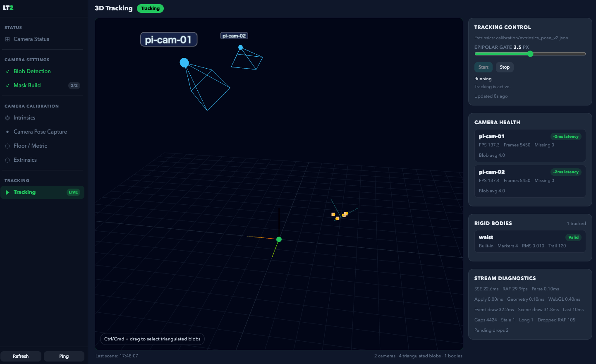The width and height of the screenshot is (596, 364).
Task: Click the Ping button
Action: (x=64, y=356)
